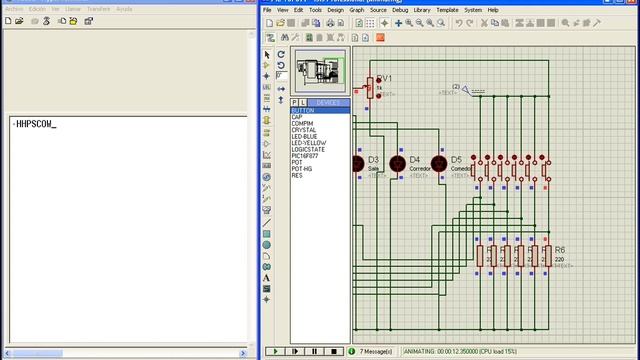Click the Undo arrow in ISIS
This screenshot has height=360, width=640.
[x=459, y=23]
